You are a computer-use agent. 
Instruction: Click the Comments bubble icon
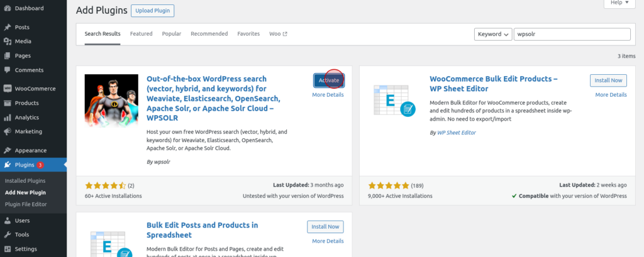click(x=8, y=70)
